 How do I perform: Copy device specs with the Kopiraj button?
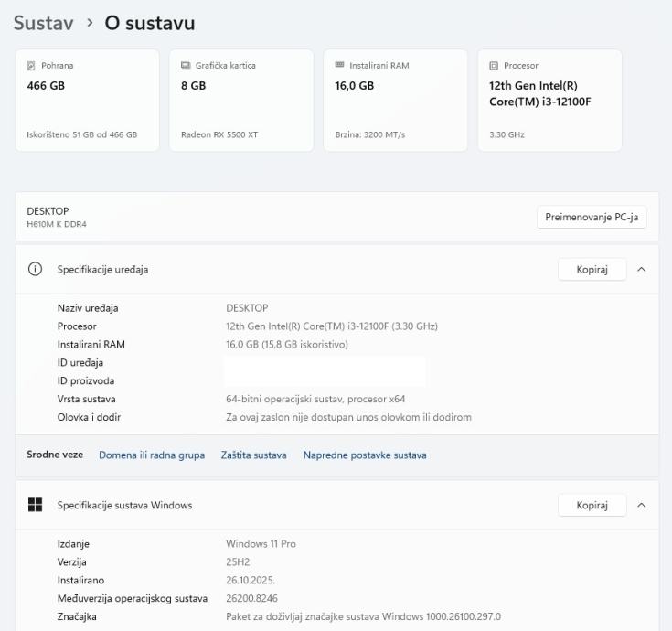592,270
